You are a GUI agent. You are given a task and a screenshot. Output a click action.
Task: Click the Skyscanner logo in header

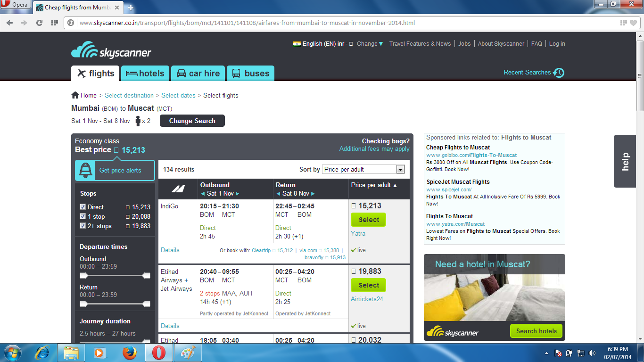click(x=111, y=51)
